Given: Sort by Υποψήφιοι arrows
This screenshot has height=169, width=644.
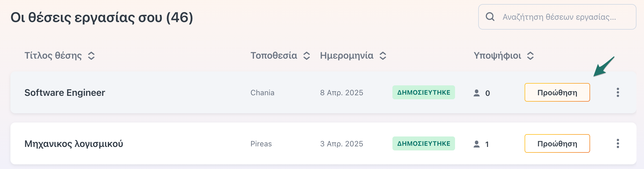Looking at the screenshot, I should [530, 56].
